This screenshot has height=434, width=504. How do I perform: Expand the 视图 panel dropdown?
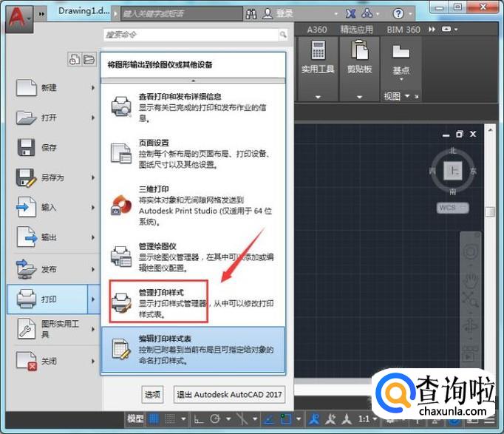click(407, 96)
